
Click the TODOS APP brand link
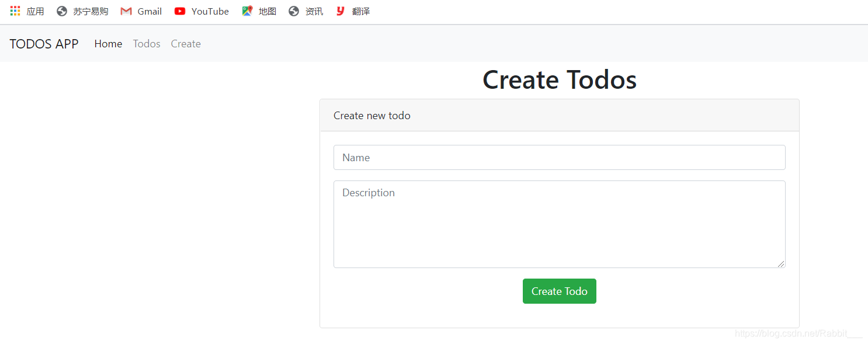point(44,44)
